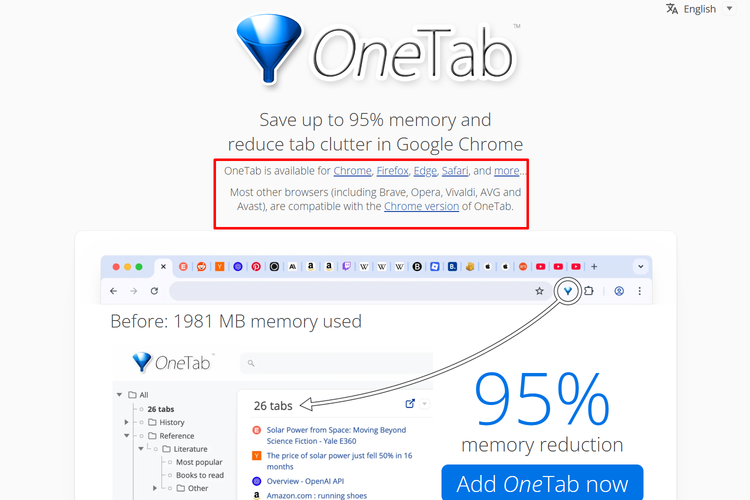Select the Pinterest tab in tab strip
This screenshot has height=500, width=750.
(x=256, y=267)
